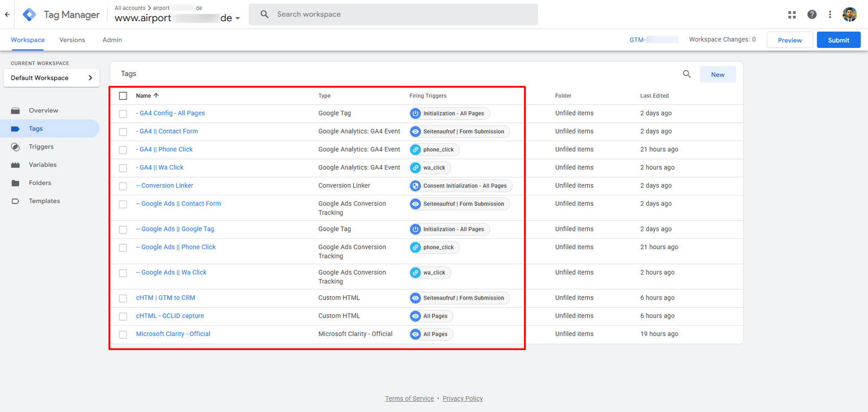Click the back arrow beside Tag Manager logo
Screen dimensions: 868x412
click(x=7, y=15)
